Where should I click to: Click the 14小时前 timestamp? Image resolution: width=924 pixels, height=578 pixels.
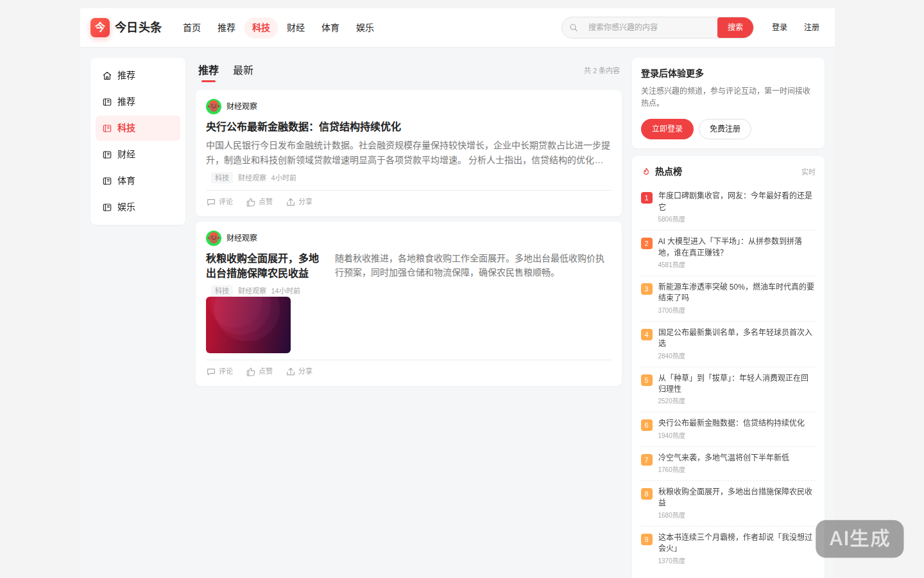tap(286, 291)
